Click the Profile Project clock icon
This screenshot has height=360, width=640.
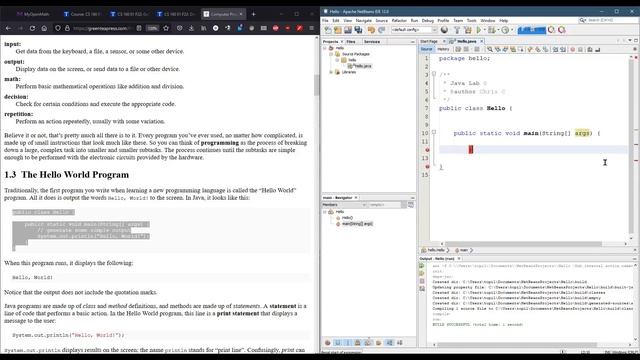(x=505, y=30)
